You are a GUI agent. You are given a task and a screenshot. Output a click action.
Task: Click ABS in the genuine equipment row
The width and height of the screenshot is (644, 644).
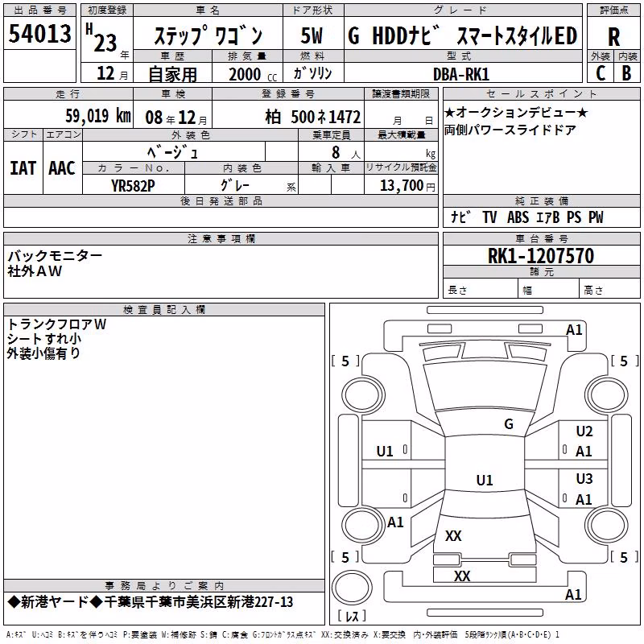tap(518, 217)
